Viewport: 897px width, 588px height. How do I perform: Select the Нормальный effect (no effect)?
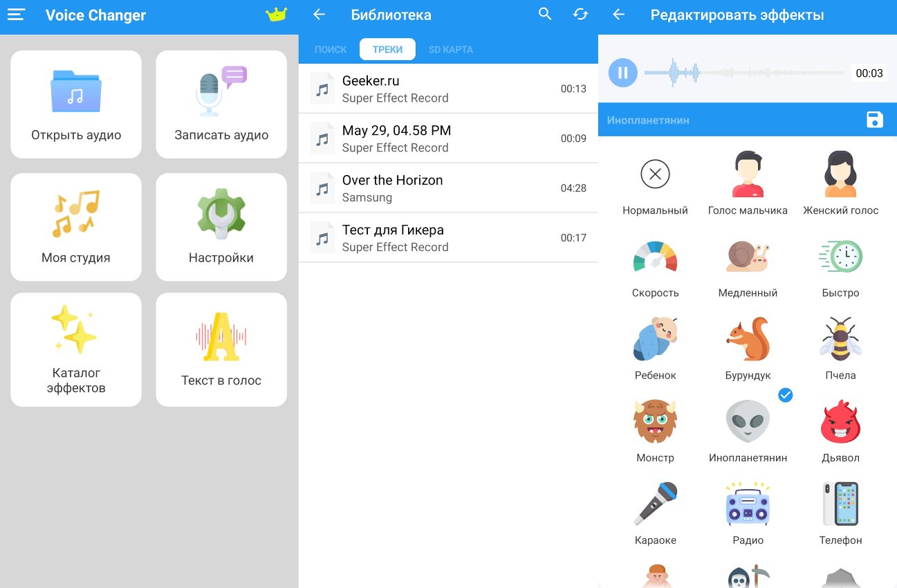coord(655,183)
